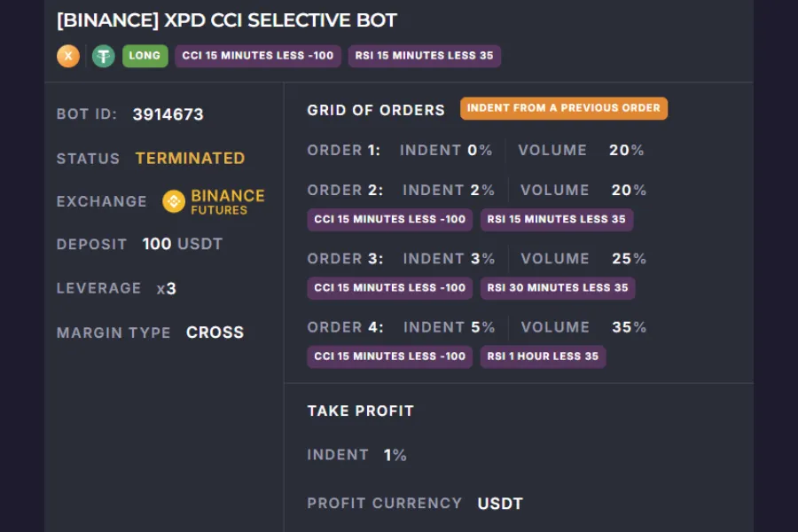Select the EXCHANGE row in the sidebar
The height and width of the screenshot is (532, 798).
[101, 201]
